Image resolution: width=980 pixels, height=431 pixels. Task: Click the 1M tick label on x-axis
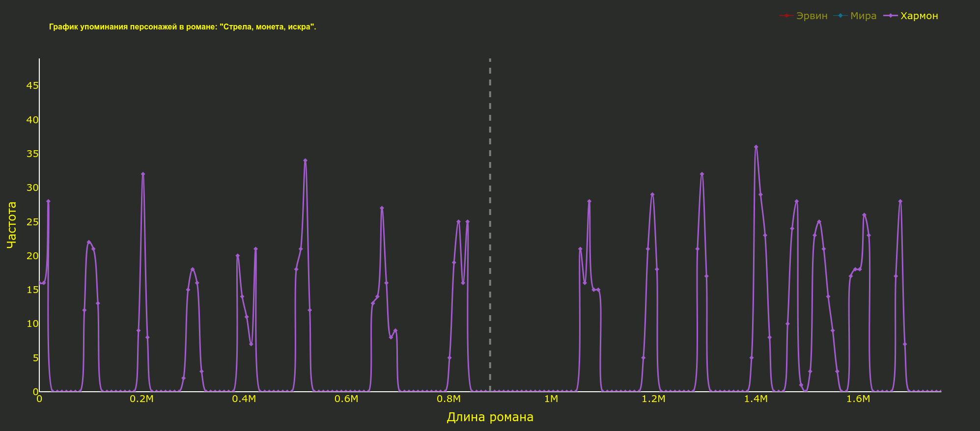551,399
